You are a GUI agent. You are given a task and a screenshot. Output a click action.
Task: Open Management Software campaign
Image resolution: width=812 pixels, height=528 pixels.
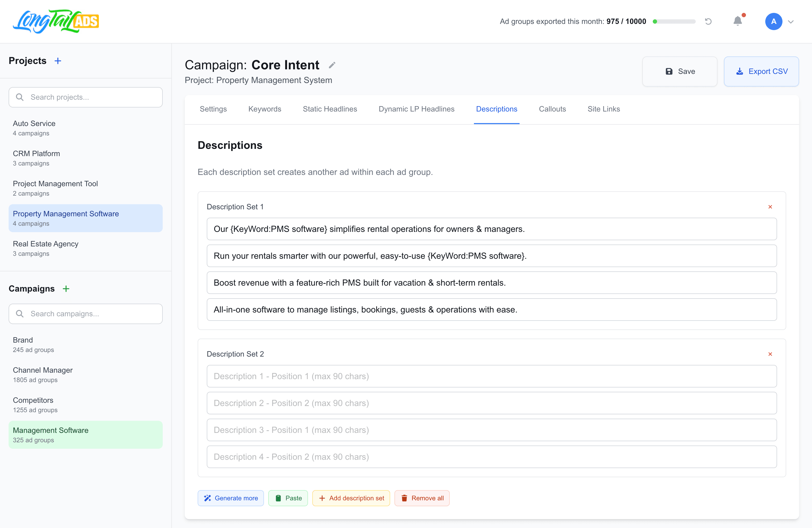(86, 434)
